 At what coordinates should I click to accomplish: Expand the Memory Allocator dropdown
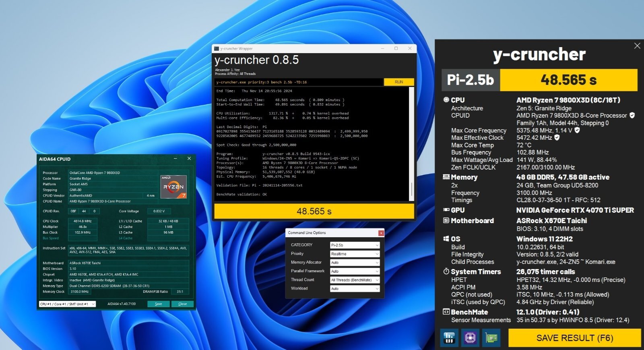(x=355, y=263)
